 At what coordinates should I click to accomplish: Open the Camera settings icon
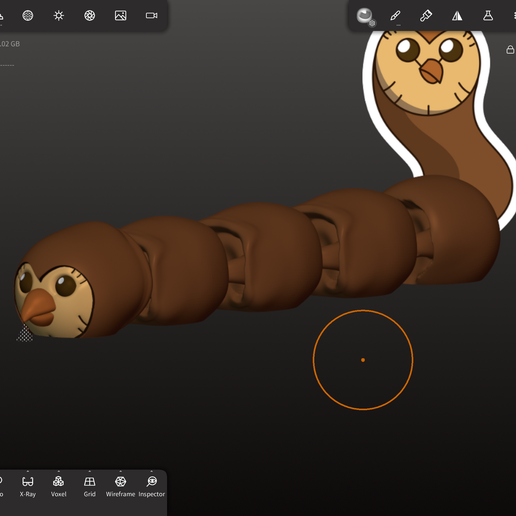(x=152, y=16)
